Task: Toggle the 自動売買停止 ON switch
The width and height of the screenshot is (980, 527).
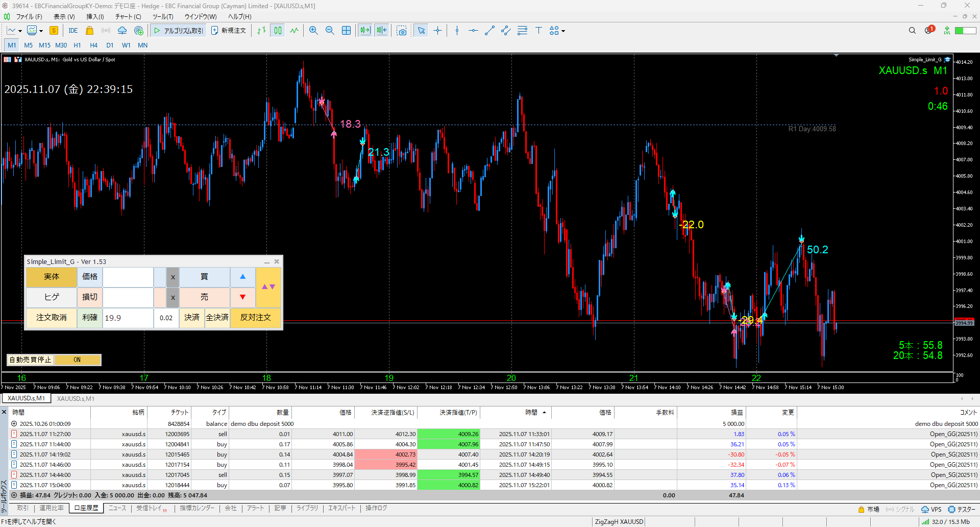Action: click(x=77, y=360)
